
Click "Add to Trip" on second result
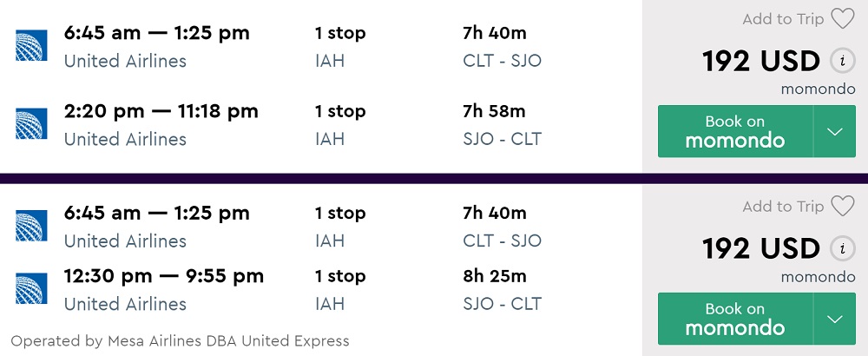(x=783, y=206)
